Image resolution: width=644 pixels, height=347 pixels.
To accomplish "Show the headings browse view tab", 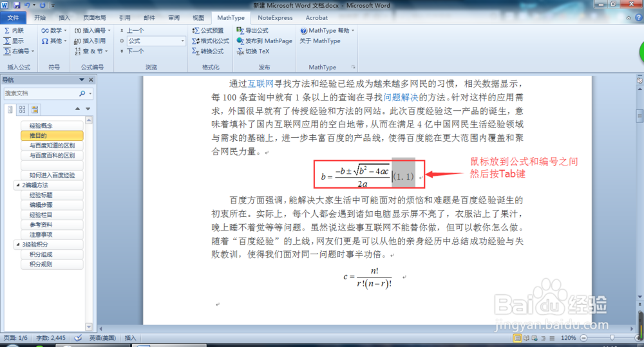I will 10,109.
